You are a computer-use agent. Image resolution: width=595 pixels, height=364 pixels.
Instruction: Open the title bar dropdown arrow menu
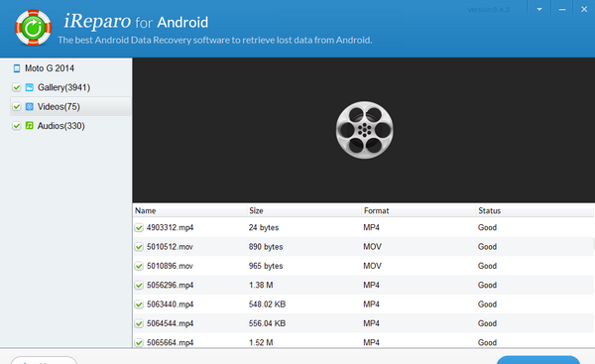click(539, 9)
